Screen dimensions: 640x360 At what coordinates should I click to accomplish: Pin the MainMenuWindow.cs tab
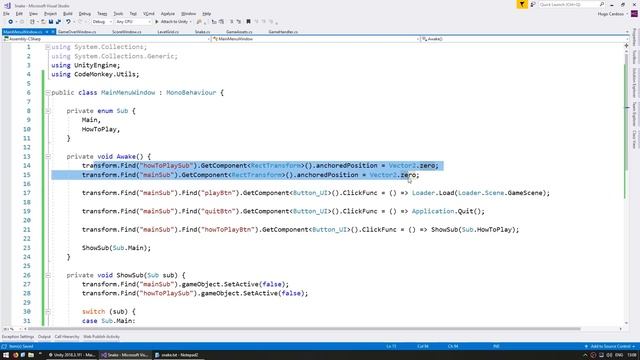47,32
